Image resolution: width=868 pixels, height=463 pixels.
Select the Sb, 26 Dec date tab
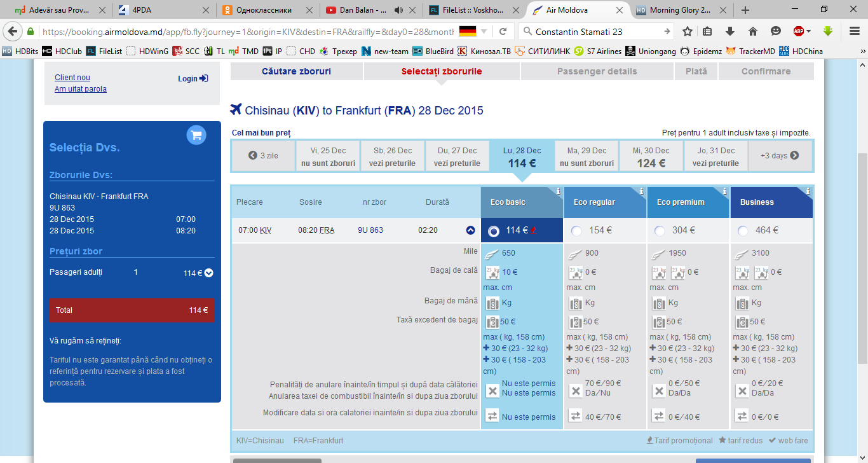393,156
